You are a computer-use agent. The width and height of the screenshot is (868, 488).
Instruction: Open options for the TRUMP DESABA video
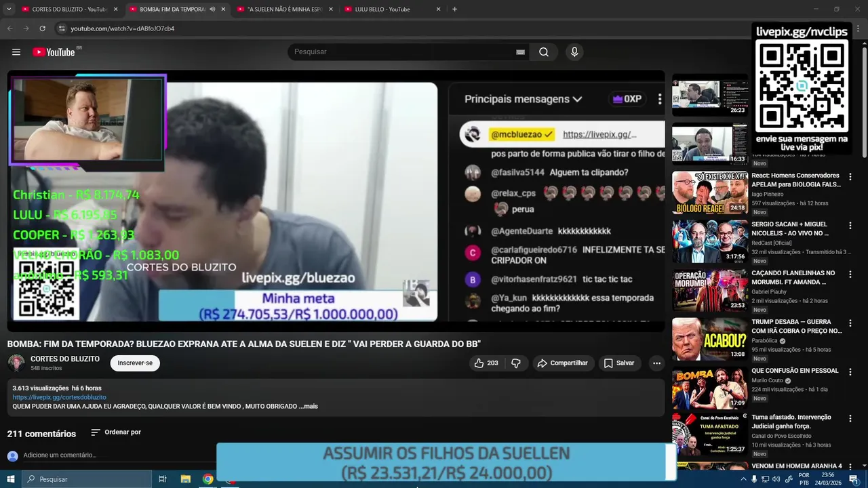click(x=850, y=323)
